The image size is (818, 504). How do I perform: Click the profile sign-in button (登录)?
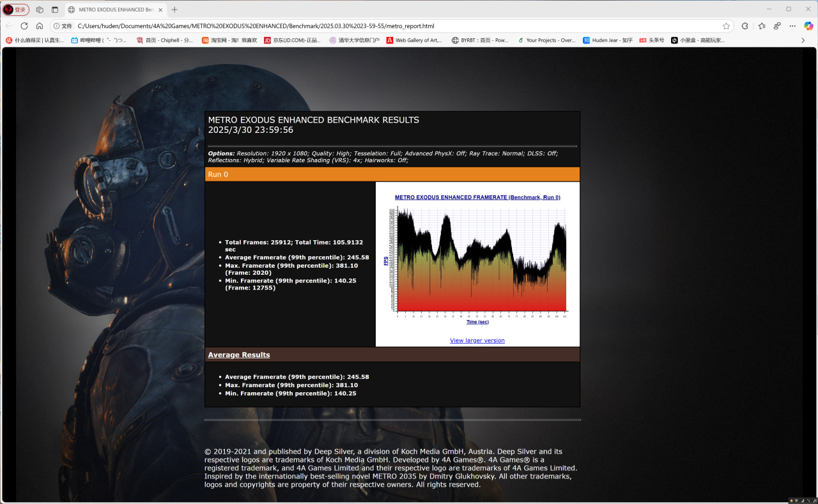pos(16,10)
